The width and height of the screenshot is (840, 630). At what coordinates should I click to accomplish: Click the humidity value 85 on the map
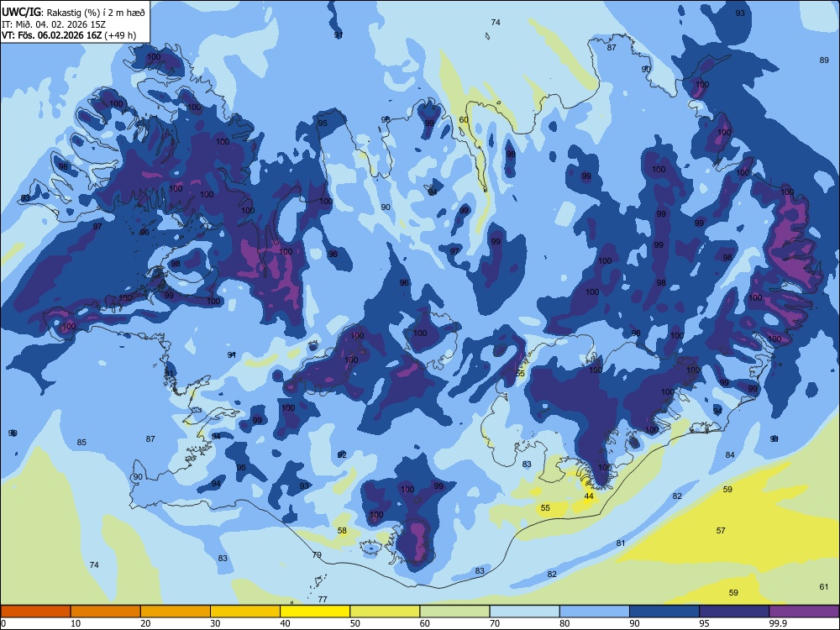(x=81, y=442)
